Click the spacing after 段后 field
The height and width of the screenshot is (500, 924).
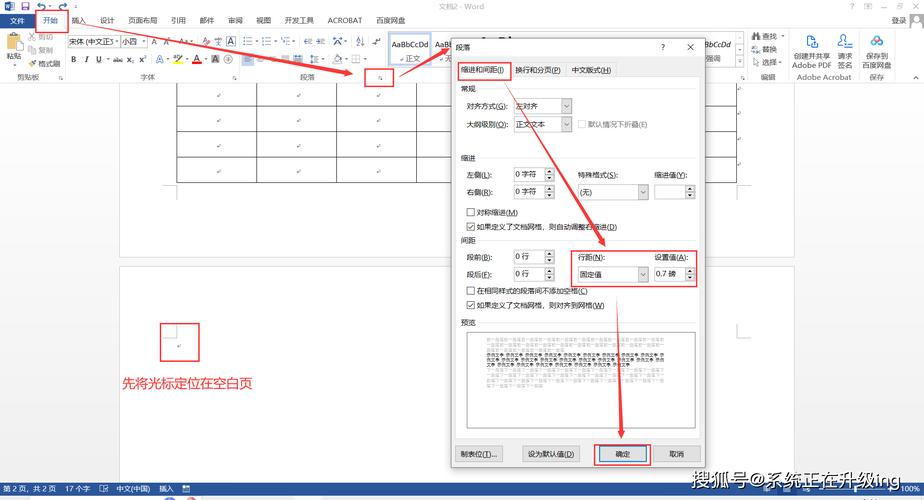point(529,274)
